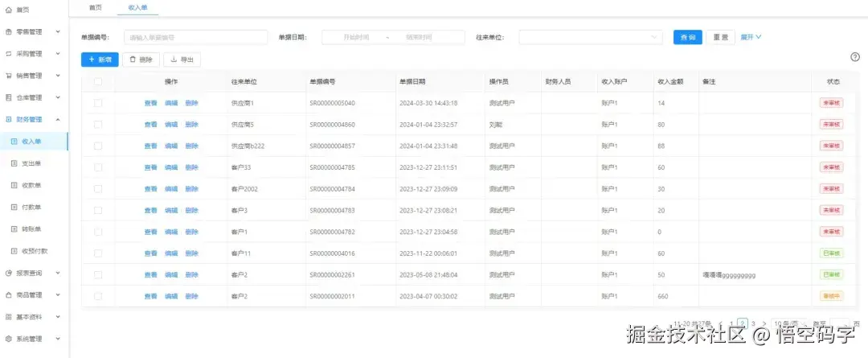This screenshot has height=358, width=868.
Task: Click the 重置 reset button
Action: [x=720, y=37]
